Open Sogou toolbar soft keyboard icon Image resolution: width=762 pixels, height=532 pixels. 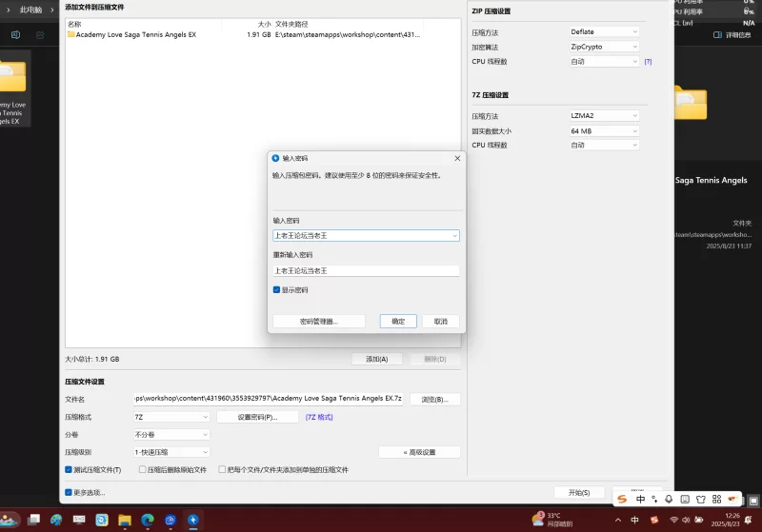[685, 499]
